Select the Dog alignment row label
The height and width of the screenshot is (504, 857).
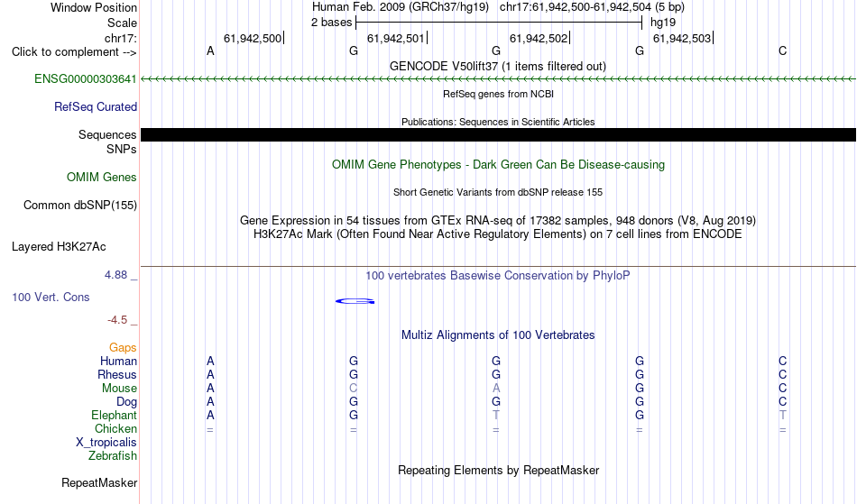[x=126, y=402]
